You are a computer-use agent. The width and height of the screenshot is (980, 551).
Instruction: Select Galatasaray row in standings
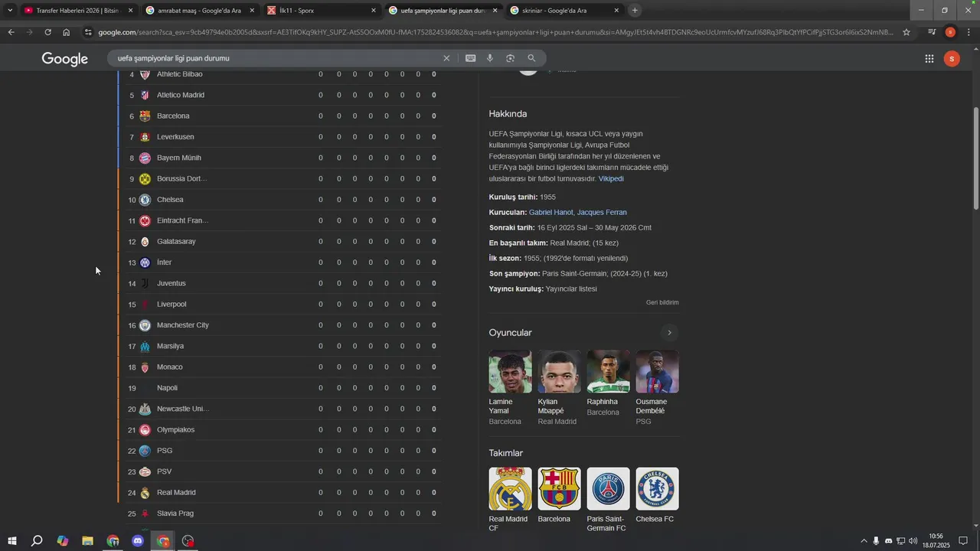[279, 242]
